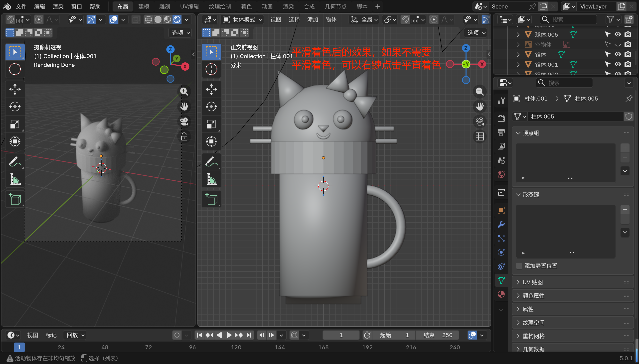639x364 pixels.
Task: Expand the UV 贴图 panel
Action: 532,282
